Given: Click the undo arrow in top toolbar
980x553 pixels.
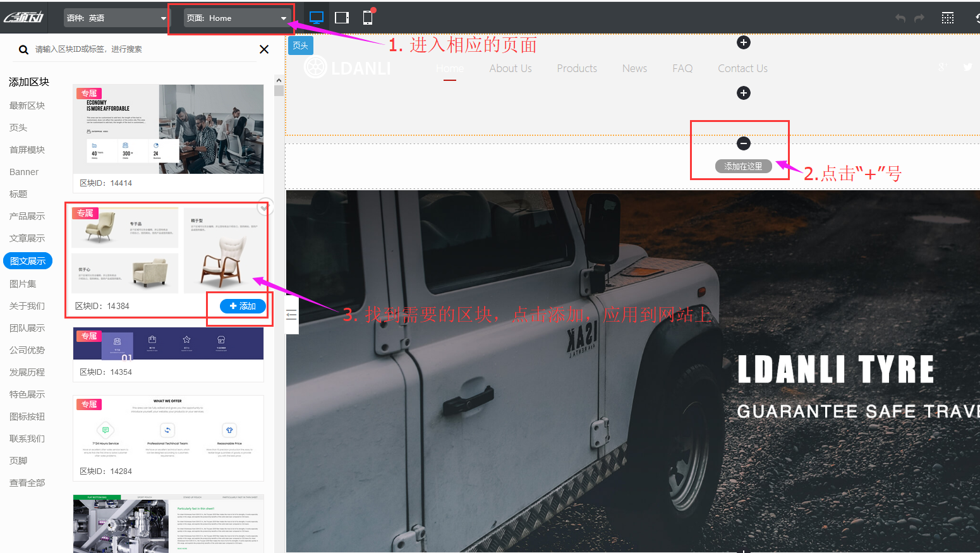Looking at the screenshot, I should 900,18.
